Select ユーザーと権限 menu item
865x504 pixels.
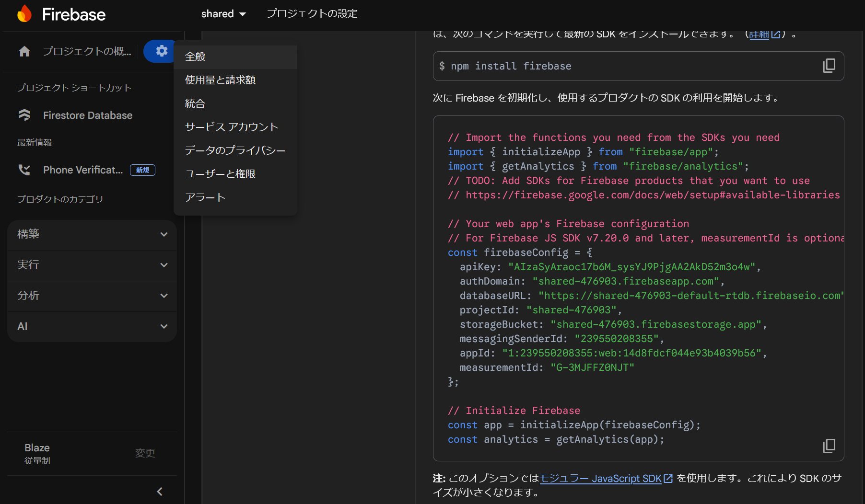235,174
